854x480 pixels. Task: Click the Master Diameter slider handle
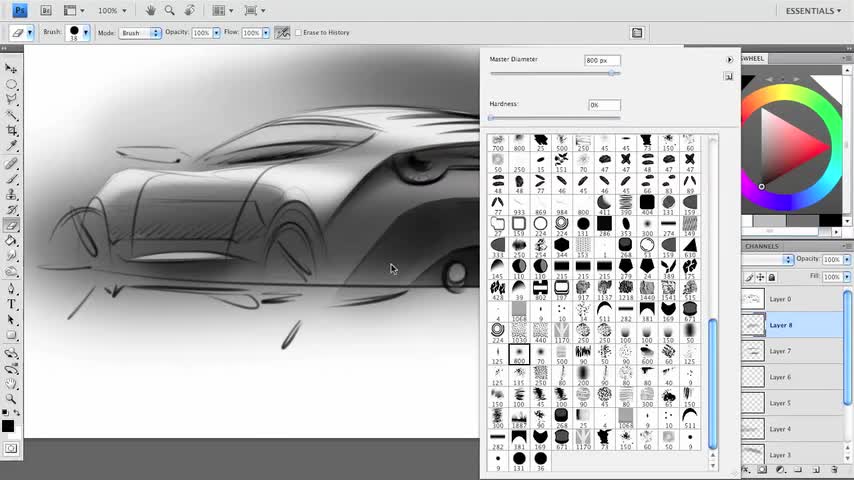click(x=612, y=73)
